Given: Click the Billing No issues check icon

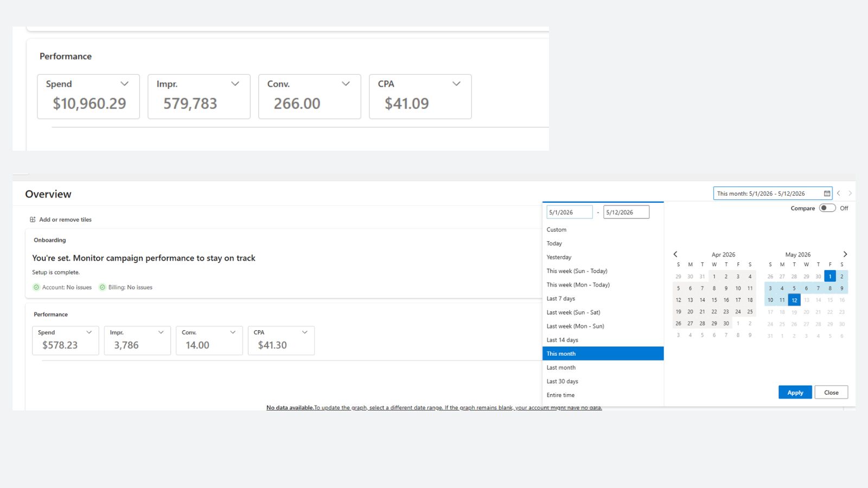Looking at the screenshot, I should 102,287.
